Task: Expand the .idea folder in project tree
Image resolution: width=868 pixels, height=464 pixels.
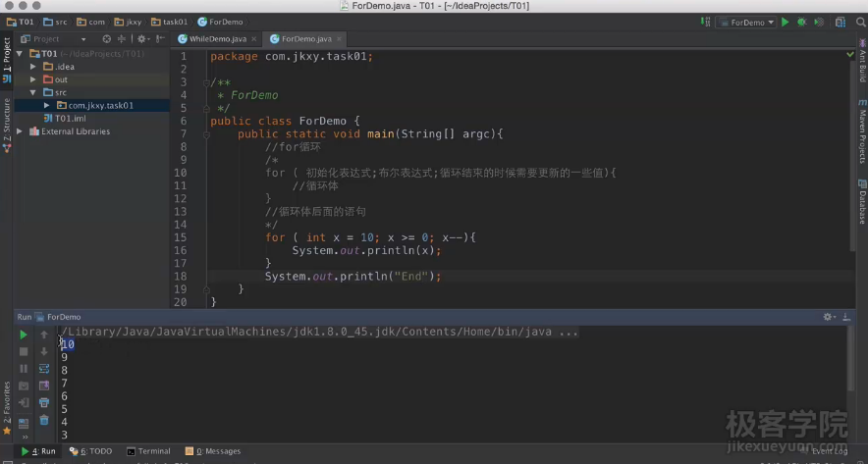Action: click(33, 67)
